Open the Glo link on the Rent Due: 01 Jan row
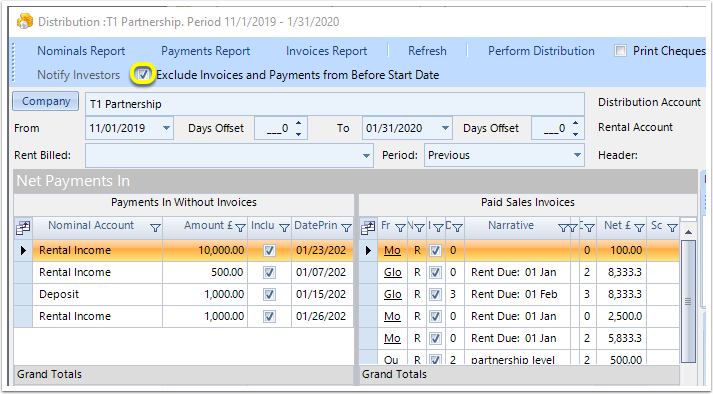Screen dimensions: 713x394 392,272
